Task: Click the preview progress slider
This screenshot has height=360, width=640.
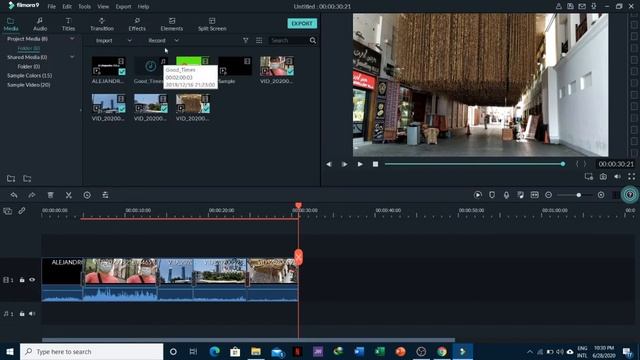Action: pos(475,164)
